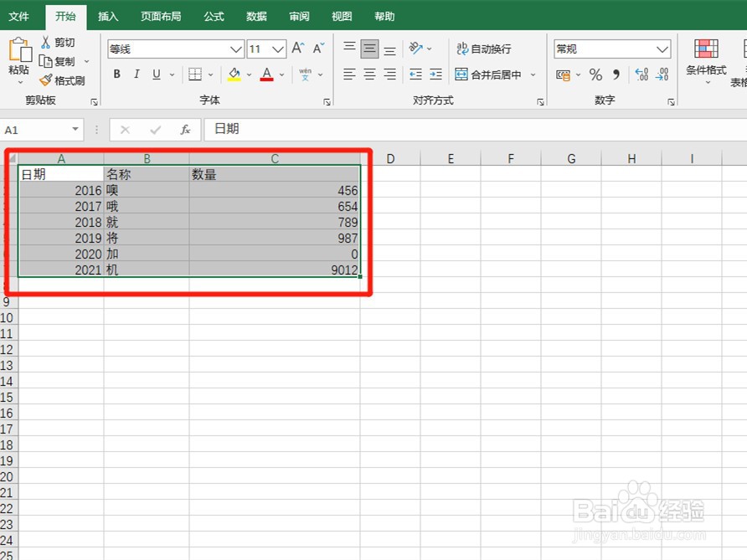
Task: Enable wrap text (自动换行)
Action: 488,49
